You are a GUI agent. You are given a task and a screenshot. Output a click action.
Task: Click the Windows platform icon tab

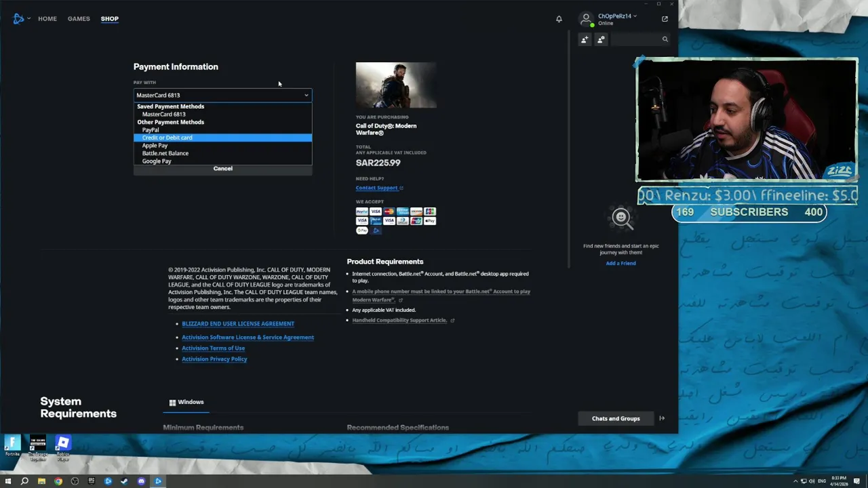172,402
